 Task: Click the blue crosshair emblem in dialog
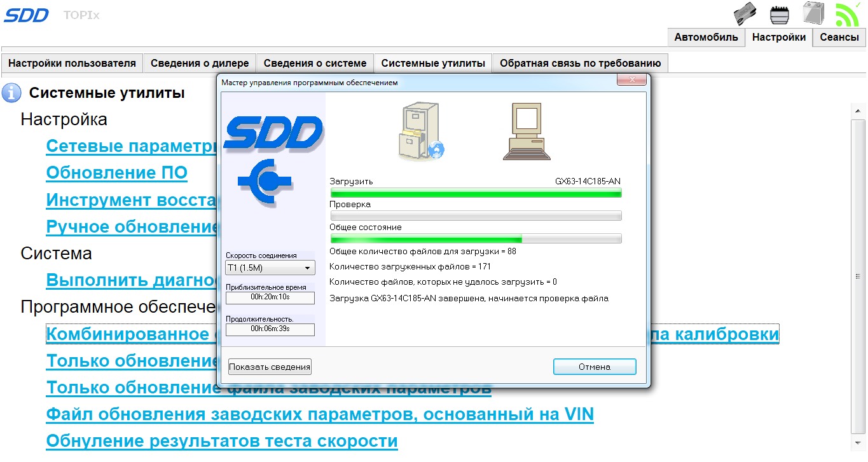pyautogui.click(x=266, y=182)
